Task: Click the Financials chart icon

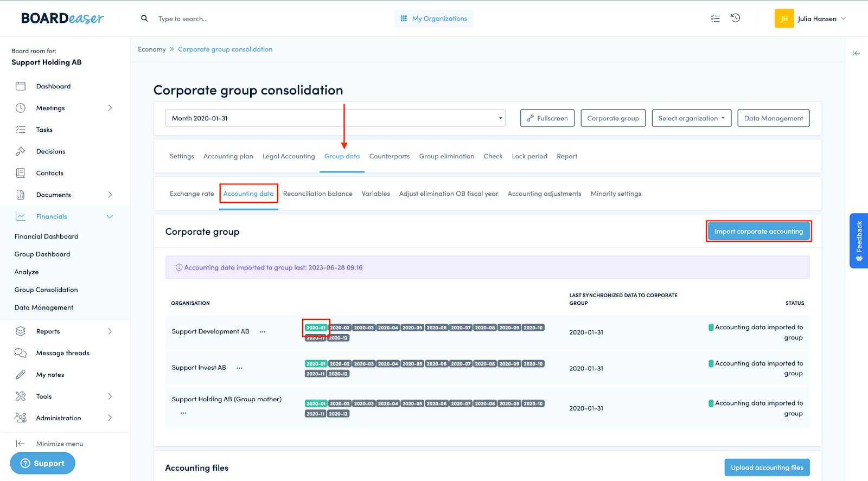Action: (21, 216)
